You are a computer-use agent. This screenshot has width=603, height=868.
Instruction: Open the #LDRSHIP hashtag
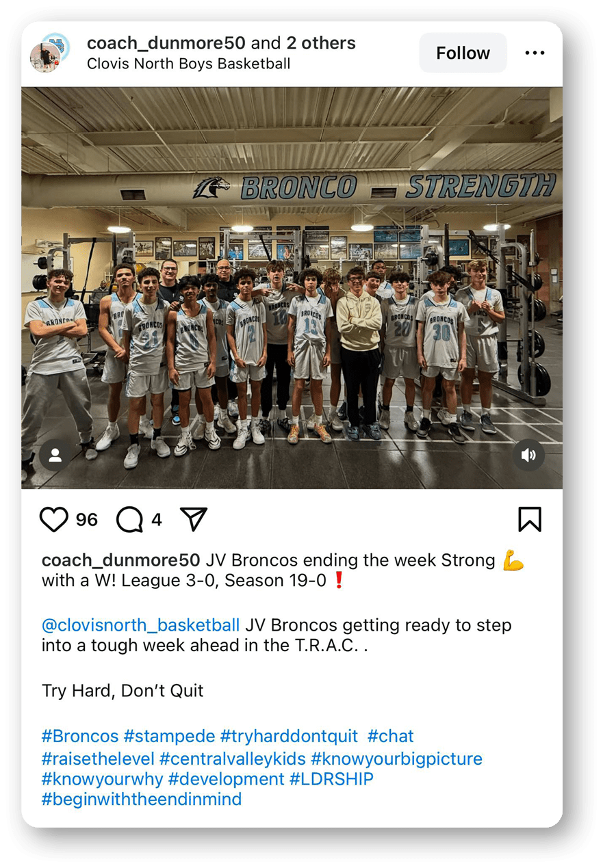(331, 779)
